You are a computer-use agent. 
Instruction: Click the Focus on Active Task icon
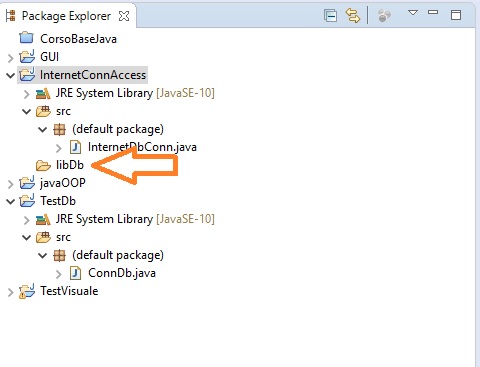point(384,16)
